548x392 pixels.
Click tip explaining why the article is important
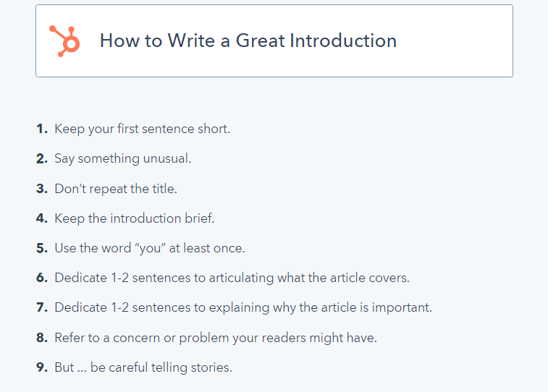(243, 307)
